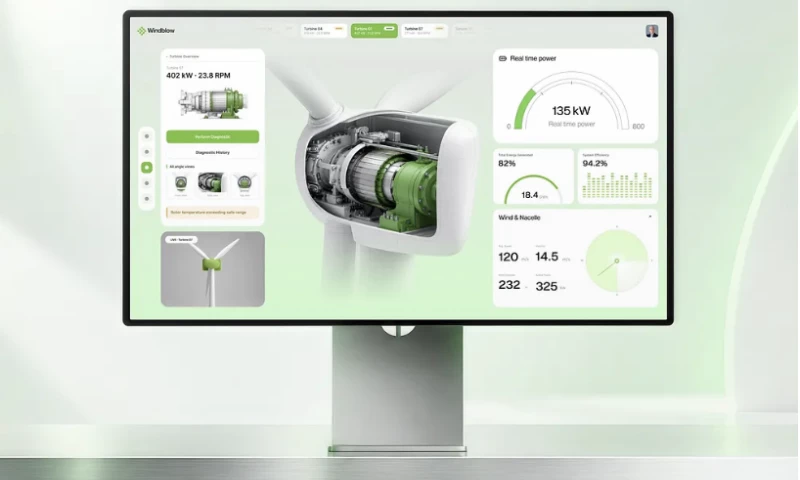This screenshot has width=800, height=480.
Task: Click the white status pill on green tab
Action: tap(389, 29)
